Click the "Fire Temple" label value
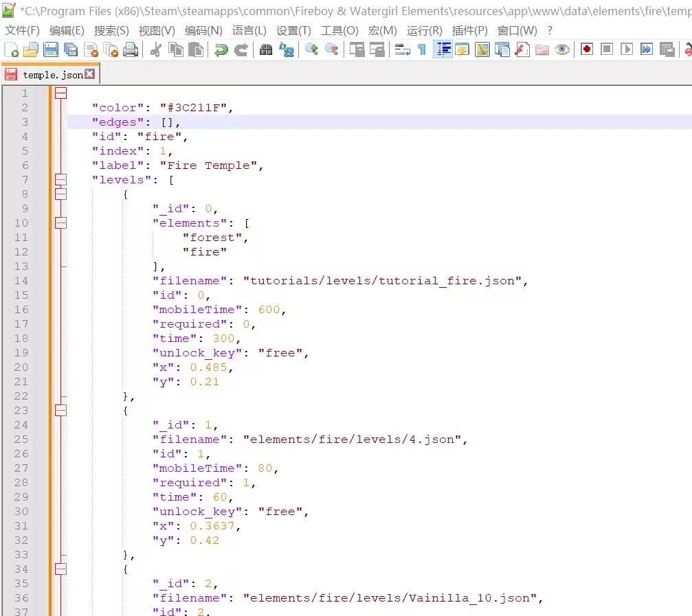The height and width of the screenshot is (616, 692). [x=208, y=166]
